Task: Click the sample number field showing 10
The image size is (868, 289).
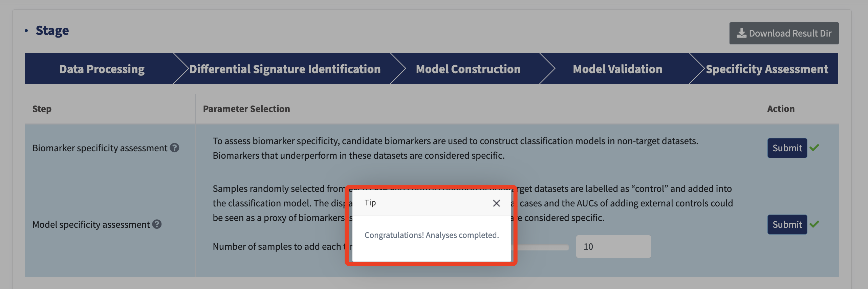Action: (x=613, y=246)
